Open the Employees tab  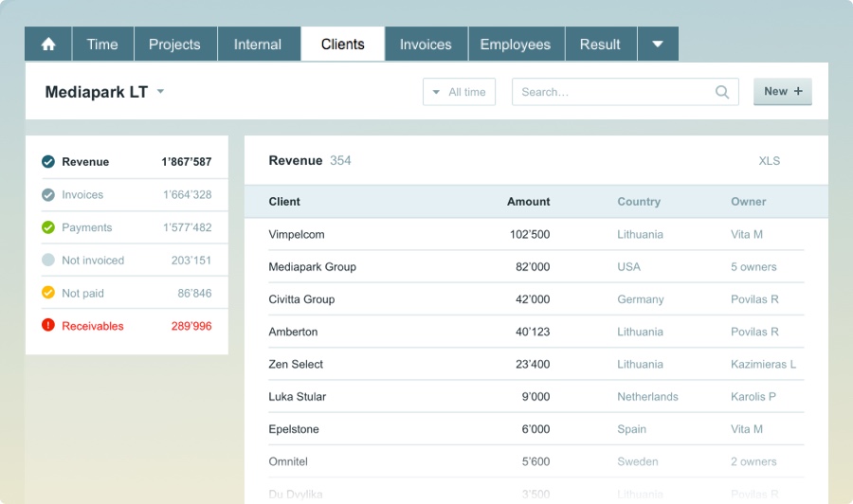pyautogui.click(x=515, y=45)
